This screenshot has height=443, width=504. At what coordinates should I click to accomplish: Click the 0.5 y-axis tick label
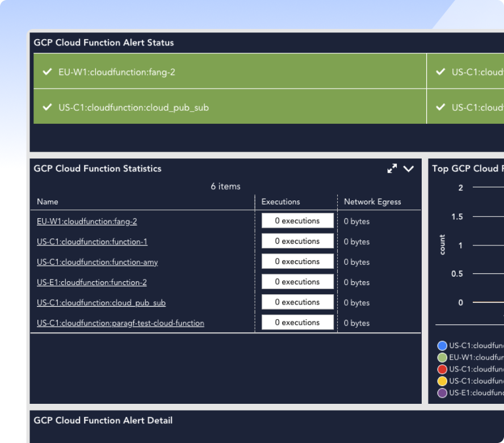(457, 274)
